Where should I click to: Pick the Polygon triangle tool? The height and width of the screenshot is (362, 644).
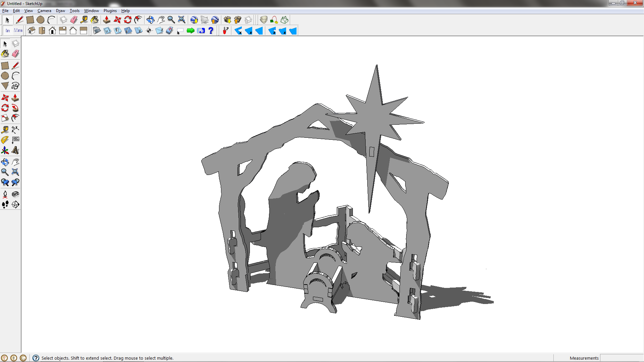(x=5, y=86)
